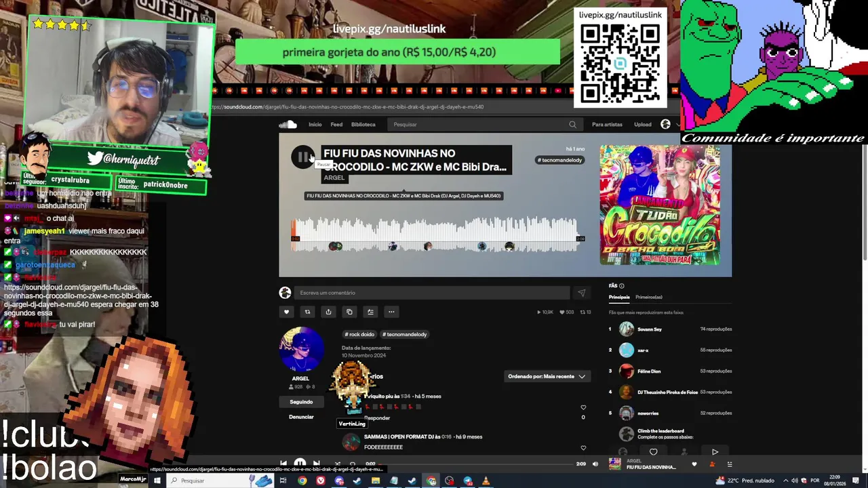Open VLC media player from taskbar
868x488 pixels.
coord(486,481)
